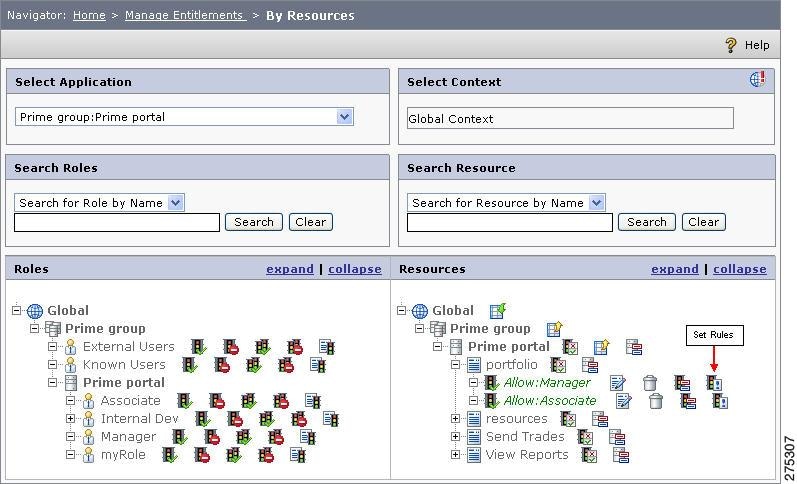
Task: Click the first traffic-light icon for Manager role
Action: (x=179, y=437)
